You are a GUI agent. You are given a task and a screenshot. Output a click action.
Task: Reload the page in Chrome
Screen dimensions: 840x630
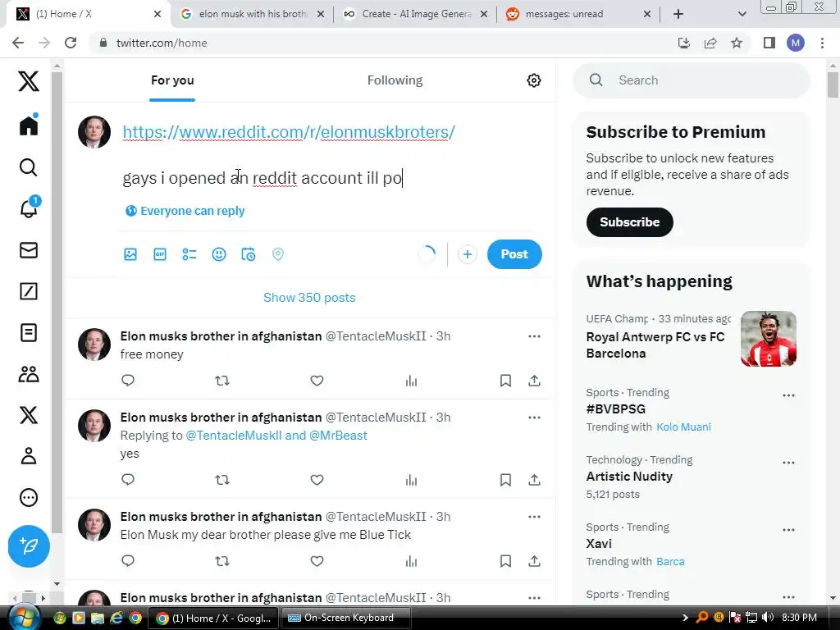coord(71,43)
